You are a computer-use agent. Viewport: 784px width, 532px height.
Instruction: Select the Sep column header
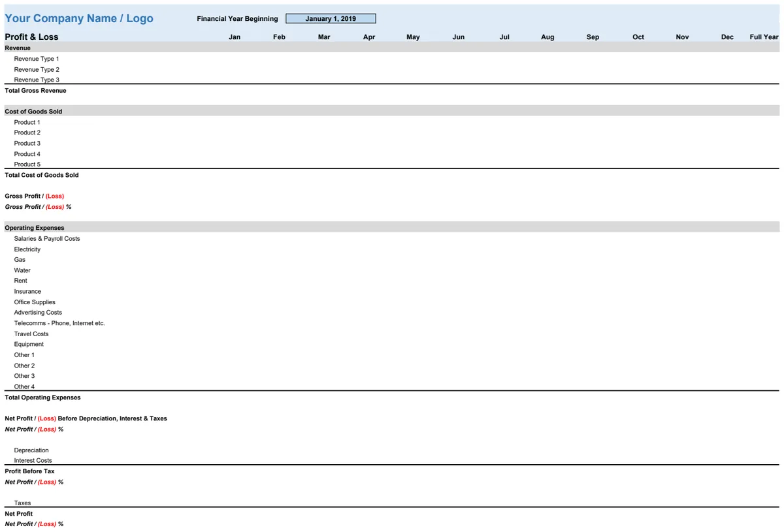(x=593, y=37)
